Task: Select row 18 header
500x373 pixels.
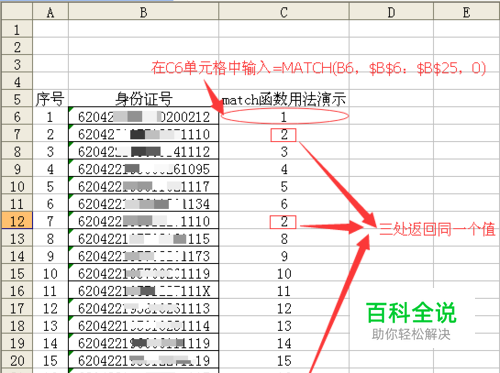Action: [x=17, y=326]
